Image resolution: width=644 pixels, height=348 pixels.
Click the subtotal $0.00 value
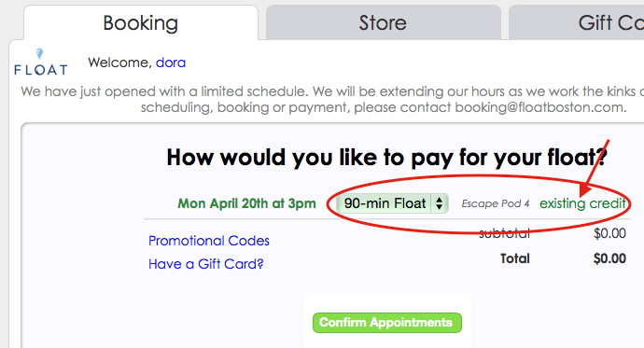pyautogui.click(x=609, y=233)
